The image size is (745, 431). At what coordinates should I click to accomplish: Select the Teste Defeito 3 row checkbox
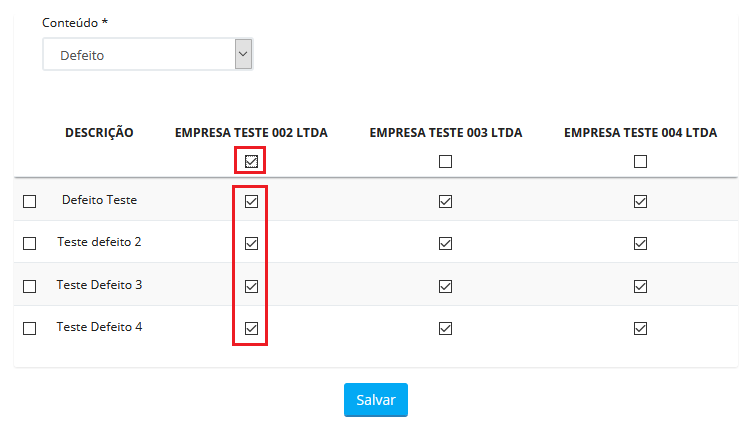click(30, 286)
